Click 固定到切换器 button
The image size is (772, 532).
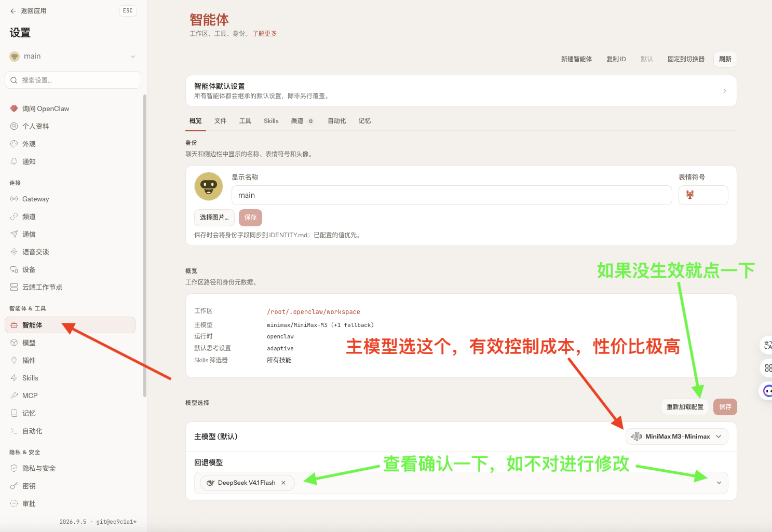(686, 59)
